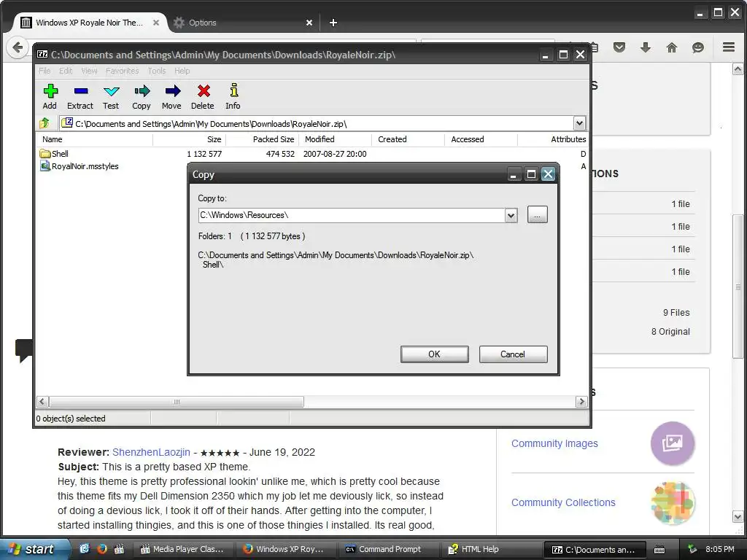Image resolution: width=747 pixels, height=560 pixels.
Task: Click Community Collections thumbnail
Action: coord(673,502)
